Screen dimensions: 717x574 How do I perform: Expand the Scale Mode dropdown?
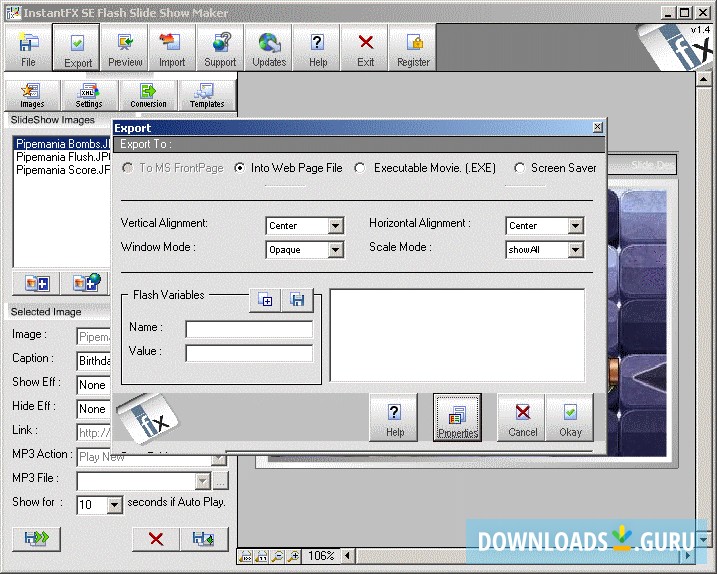(575, 250)
